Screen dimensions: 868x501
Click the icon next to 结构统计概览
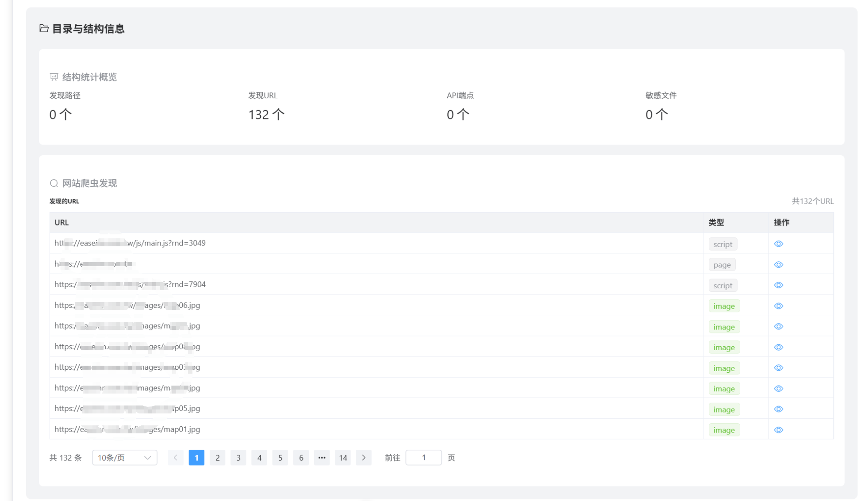54,77
